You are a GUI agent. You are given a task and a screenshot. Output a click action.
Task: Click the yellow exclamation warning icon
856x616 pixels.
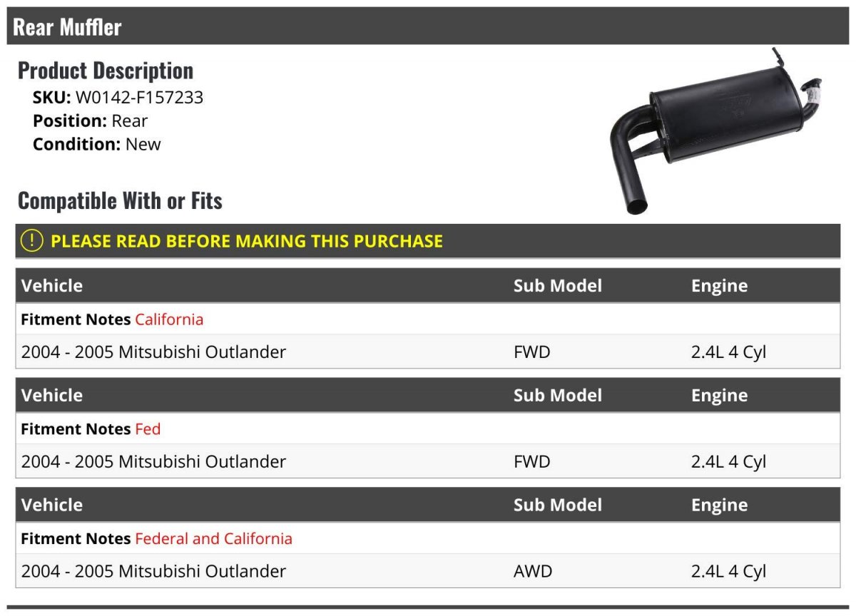coord(32,241)
